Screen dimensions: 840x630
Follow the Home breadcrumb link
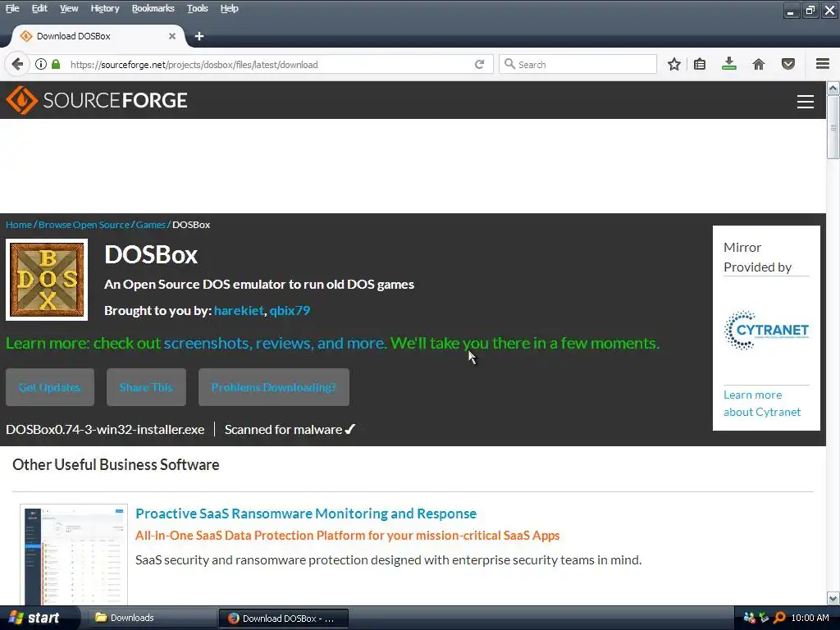click(x=19, y=225)
